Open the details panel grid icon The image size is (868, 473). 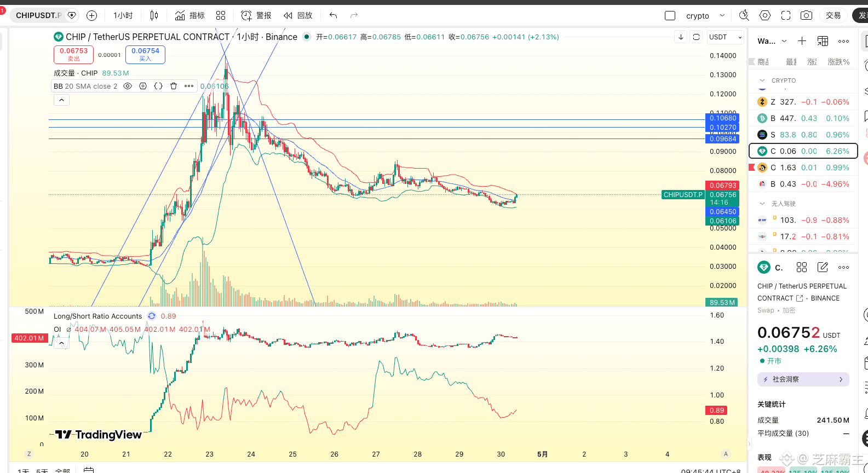tap(802, 267)
